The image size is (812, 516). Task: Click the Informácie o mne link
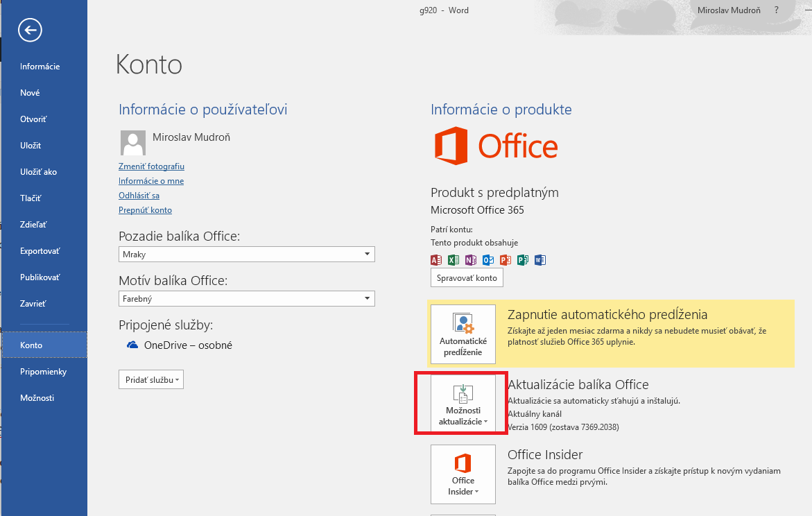click(151, 181)
